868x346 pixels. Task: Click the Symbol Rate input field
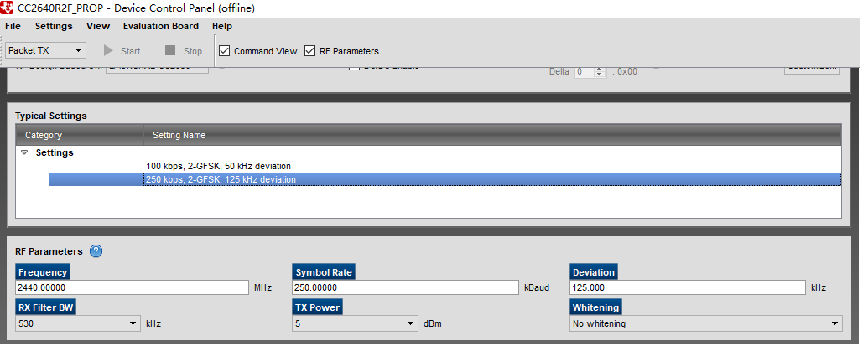coord(406,287)
